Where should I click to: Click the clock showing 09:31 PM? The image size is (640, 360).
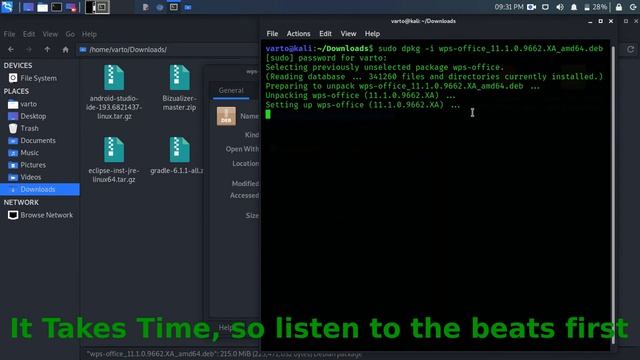click(x=509, y=7)
